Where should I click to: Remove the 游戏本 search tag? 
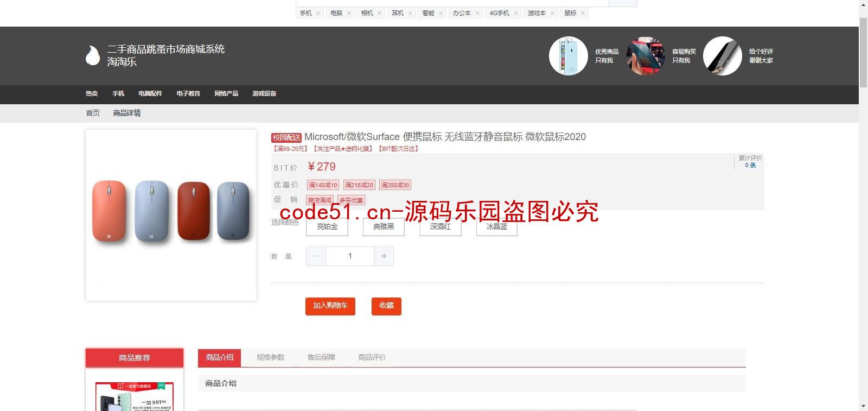pos(552,13)
